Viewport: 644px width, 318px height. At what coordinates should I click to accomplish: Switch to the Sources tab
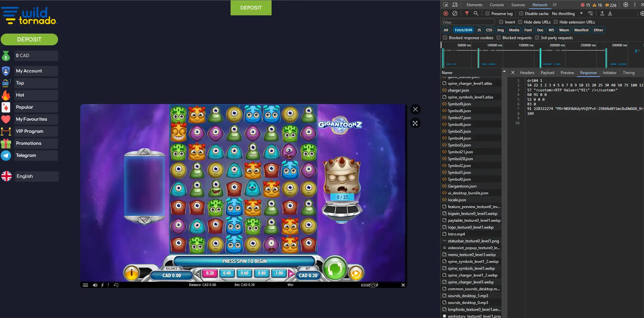click(x=518, y=5)
